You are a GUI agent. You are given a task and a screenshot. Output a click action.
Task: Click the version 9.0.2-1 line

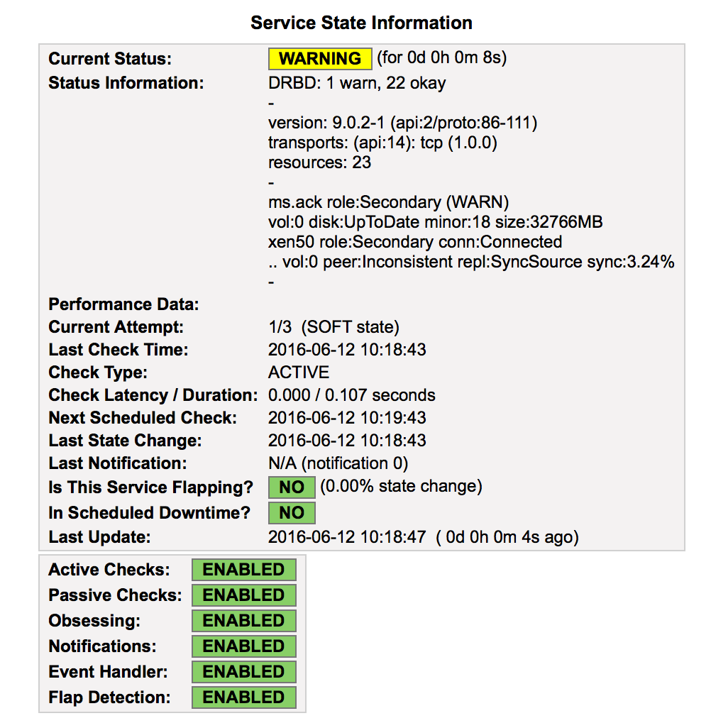(402, 123)
